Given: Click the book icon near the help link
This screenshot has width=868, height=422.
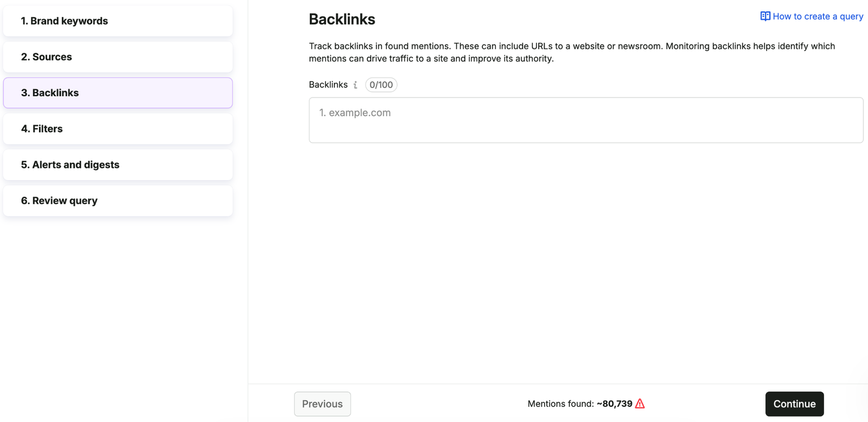Looking at the screenshot, I should pyautogui.click(x=765, y=16).
